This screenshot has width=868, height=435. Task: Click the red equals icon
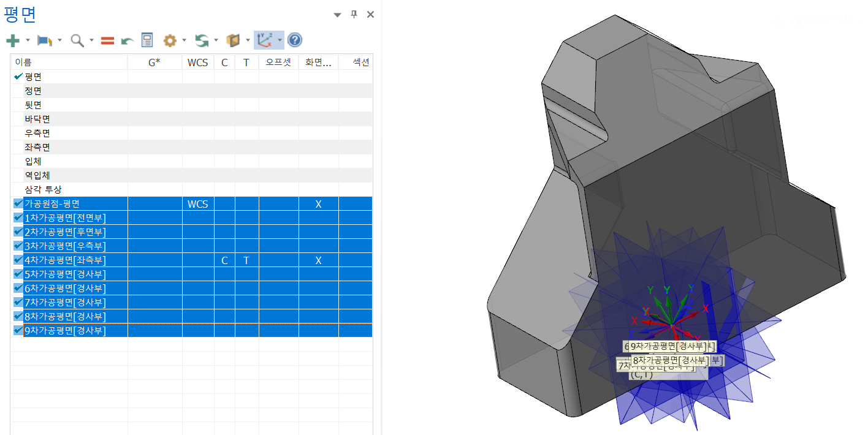(107, 40)
